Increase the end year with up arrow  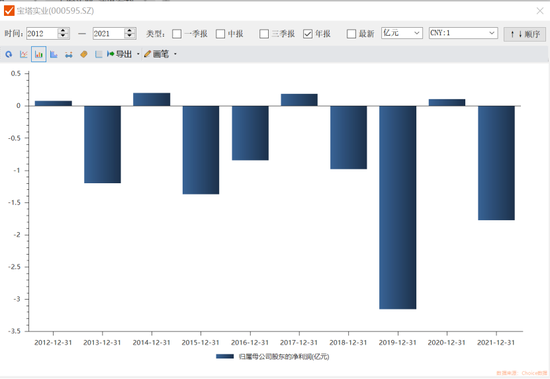tap(130, 31)
